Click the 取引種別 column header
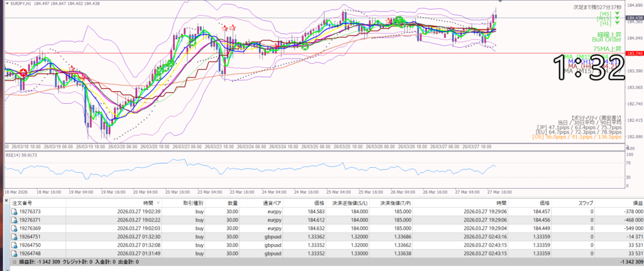This screenshot has width=644, height=271. 196,204
